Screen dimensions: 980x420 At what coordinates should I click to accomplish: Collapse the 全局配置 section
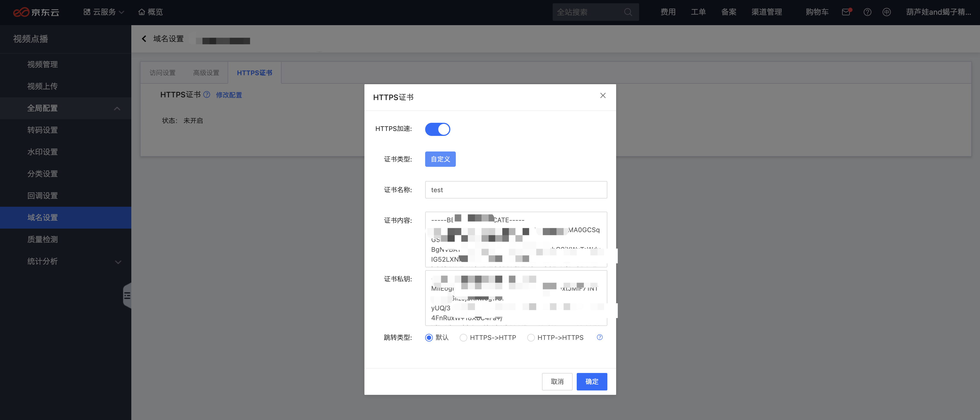65,108
